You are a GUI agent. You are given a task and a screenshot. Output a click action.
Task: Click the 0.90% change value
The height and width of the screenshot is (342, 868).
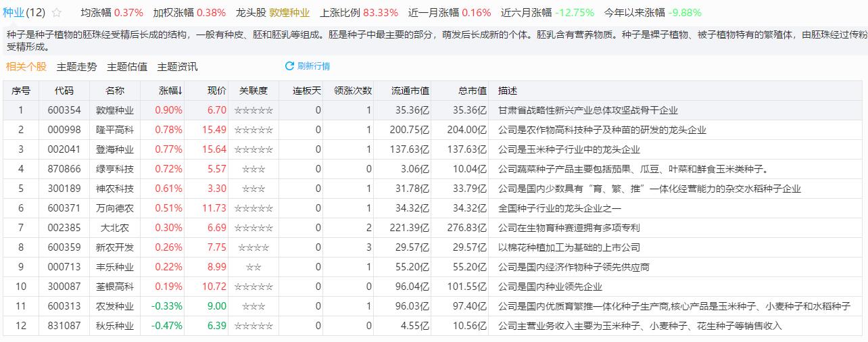[x=169, y=110]
